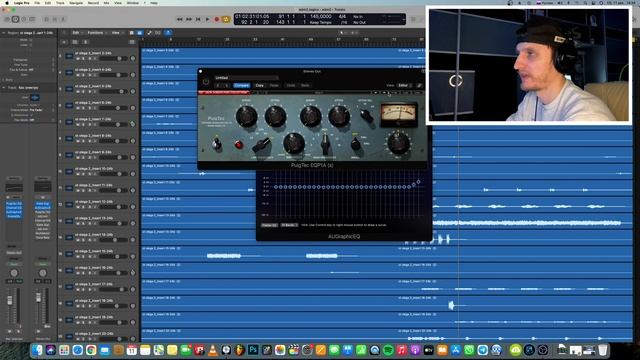This screenshot has height=360, width=640.
Task: Open the File menu
Action: pyautogui.click(x=37, y=3)
